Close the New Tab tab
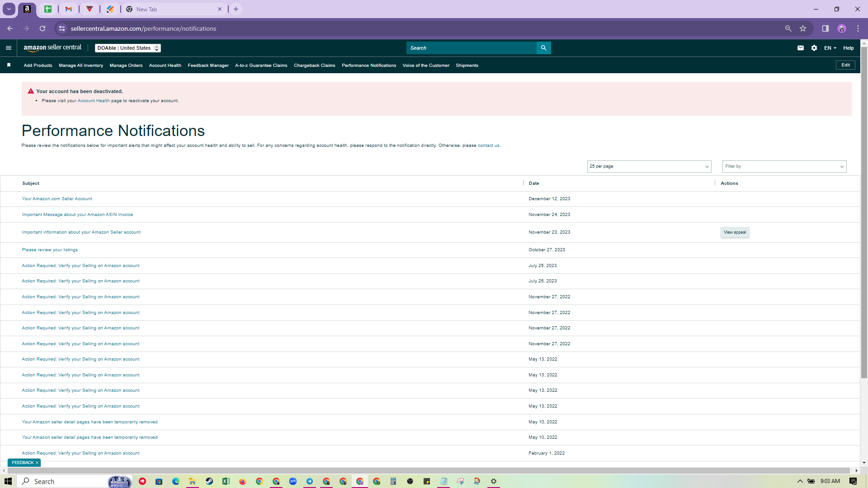Image resolution: width=868 pixels, height=488 pixels. click(x=220, y=9)
